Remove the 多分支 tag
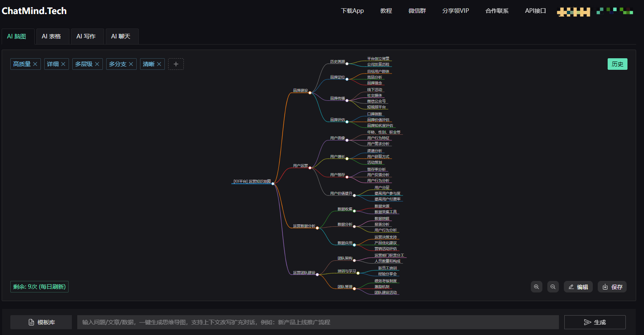This screenshot has height=335, width=644. point(131,64)
